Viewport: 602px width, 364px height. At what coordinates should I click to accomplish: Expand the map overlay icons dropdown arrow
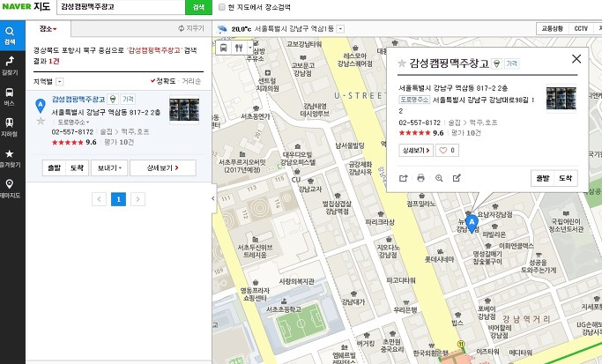click(250, 48)
